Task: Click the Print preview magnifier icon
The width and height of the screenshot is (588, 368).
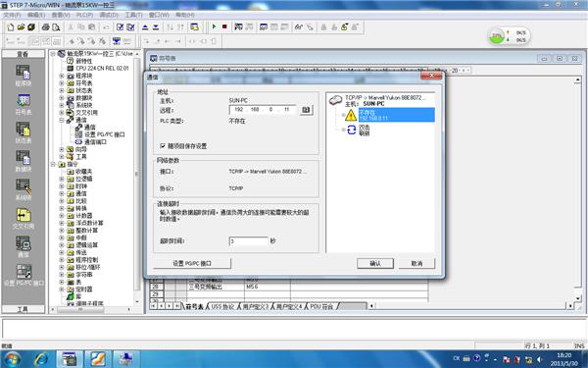Action: click(56, 27)
